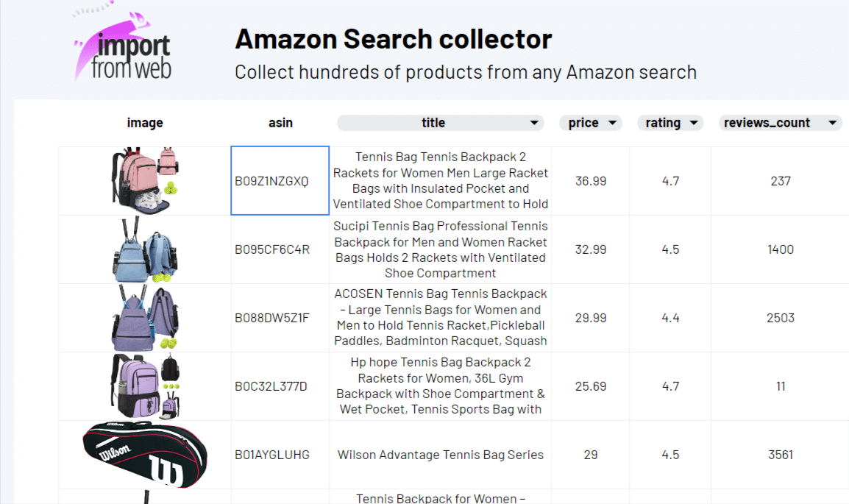Click the pink tennis backpack image
Screen dimensions: 849x504
pos(145,180)
